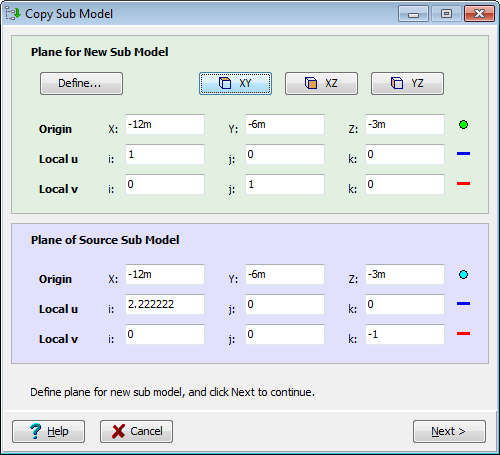Cancel the Copy Sub Model dialog
This screenshot has width=500, height=455.
pyautogui.click(x=136, y=431)
